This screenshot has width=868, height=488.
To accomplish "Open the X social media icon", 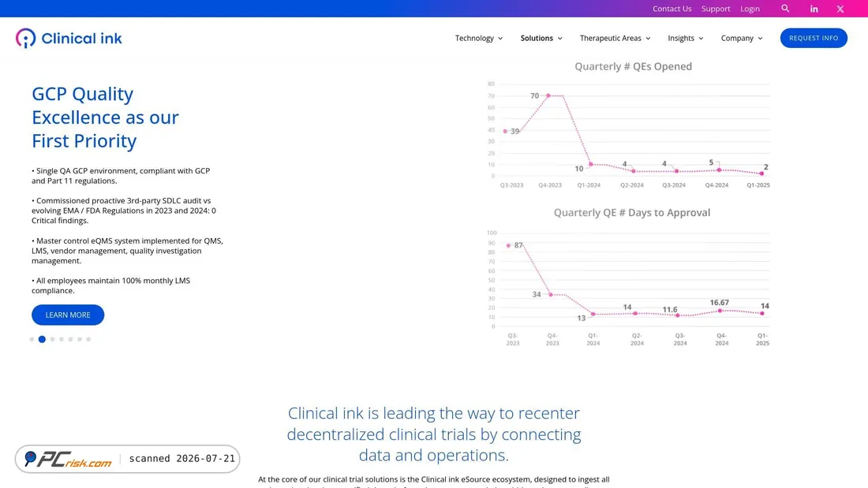I will point(840,9).
